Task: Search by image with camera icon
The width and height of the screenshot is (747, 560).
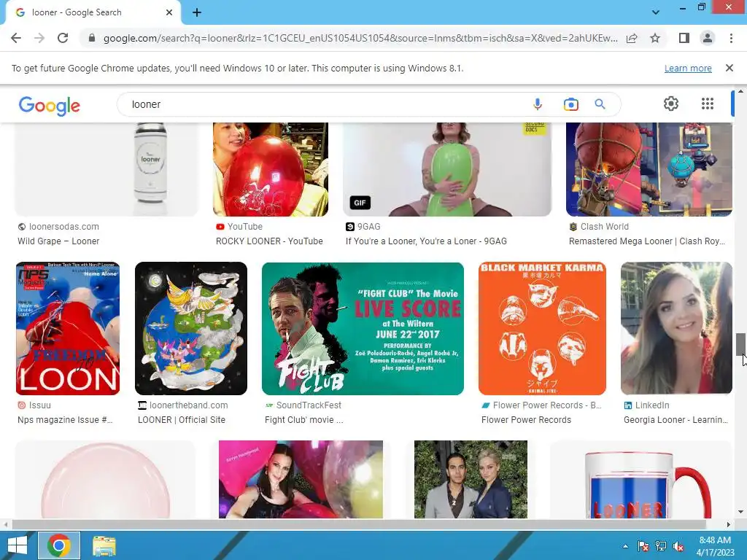Action: pos(570,104)
